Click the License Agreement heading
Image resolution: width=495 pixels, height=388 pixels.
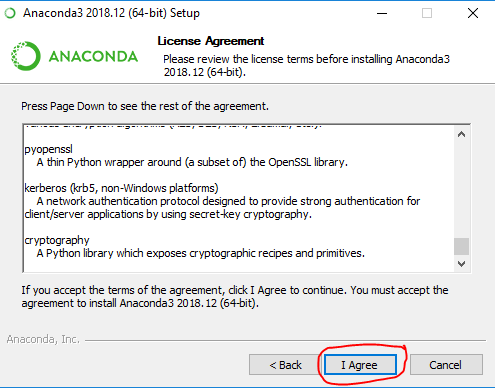click(x=211, y=41)
